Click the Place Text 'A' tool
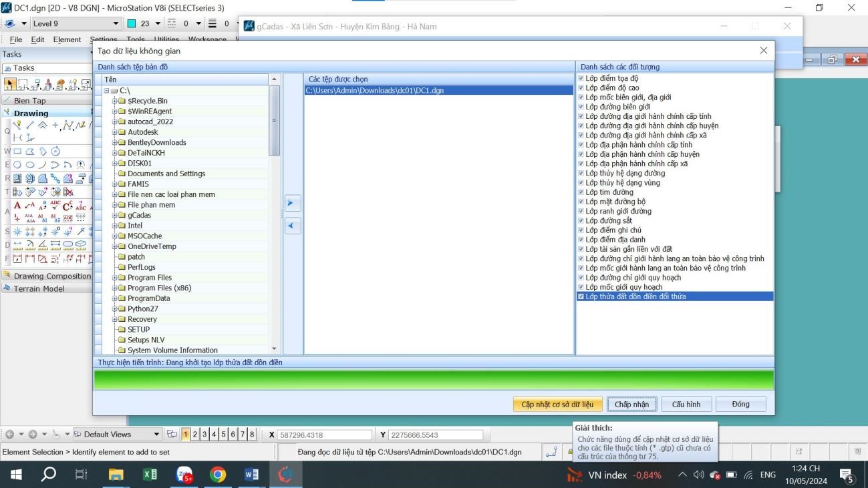This screenshot has width=868, height=488. pyautogui.click(x=17, y=206)
